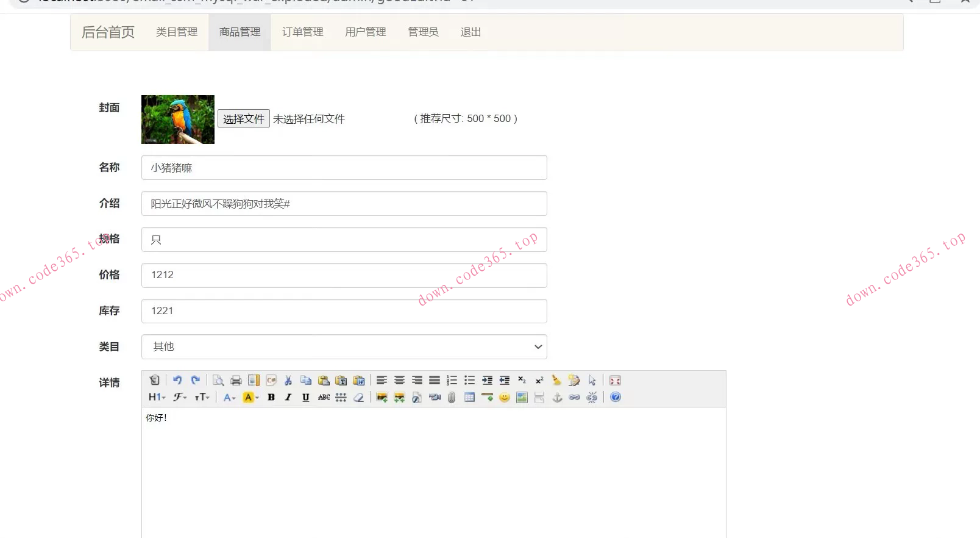Open H1 paragraph format dropdown
The height and width of the screenshot is (538, 980).
click(157, 397)
